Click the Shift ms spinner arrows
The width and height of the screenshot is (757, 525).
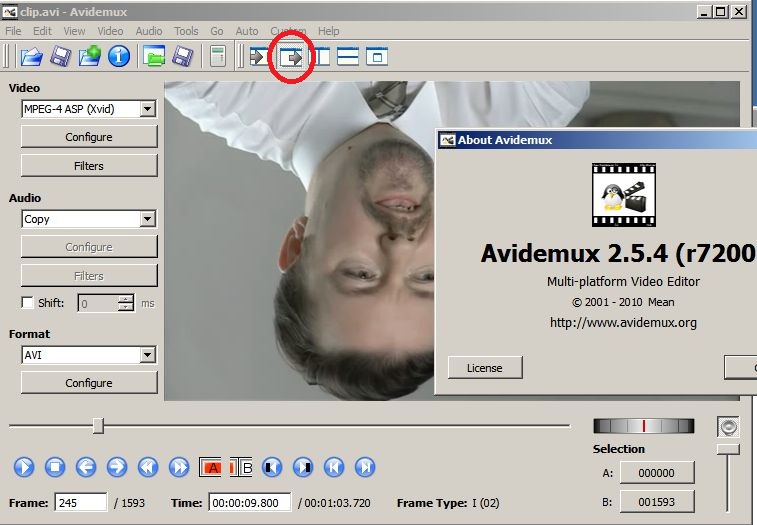(x=126, y=303)
